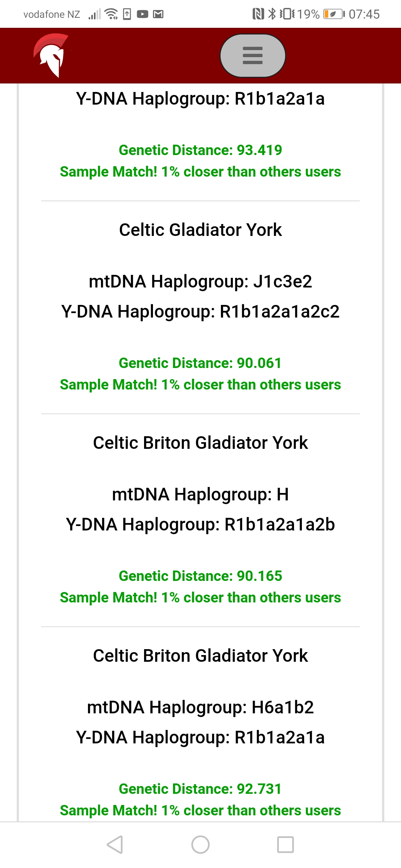Tap the Wi-Fi status icon
Image resolution: width=401 pixels, height=868 pixels.
pyautogui.click(x=111, y=14)
